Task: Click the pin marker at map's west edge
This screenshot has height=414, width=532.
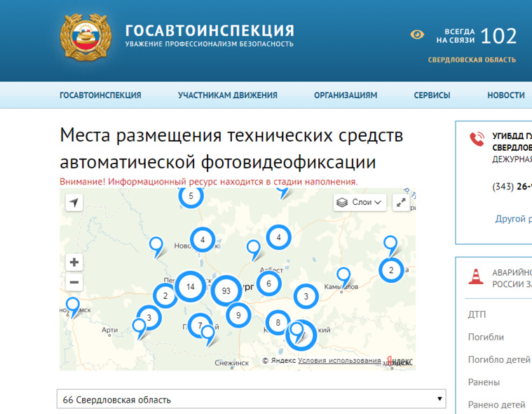Action: 73,305
